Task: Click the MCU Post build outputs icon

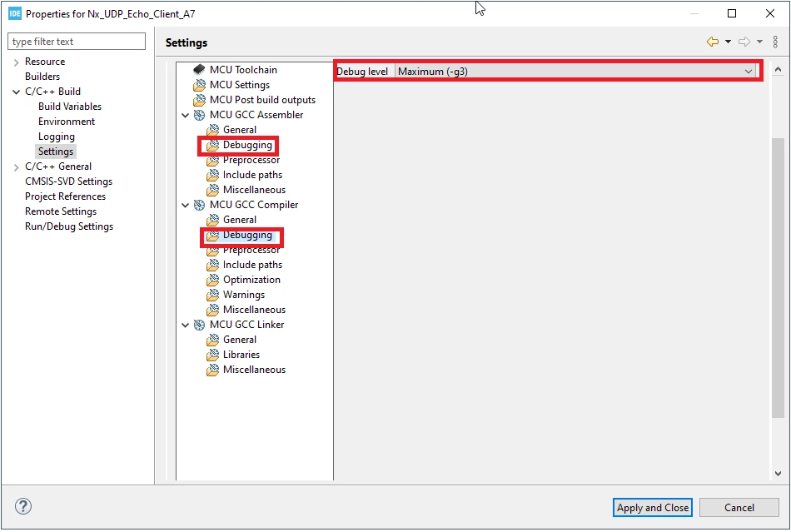Action: [x=199, y=100]
